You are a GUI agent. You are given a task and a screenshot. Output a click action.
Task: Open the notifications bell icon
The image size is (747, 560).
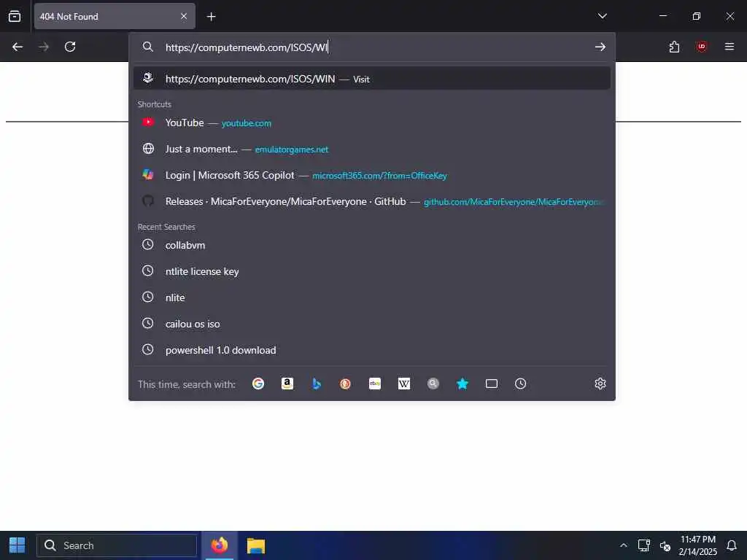(x=732, y=545)
